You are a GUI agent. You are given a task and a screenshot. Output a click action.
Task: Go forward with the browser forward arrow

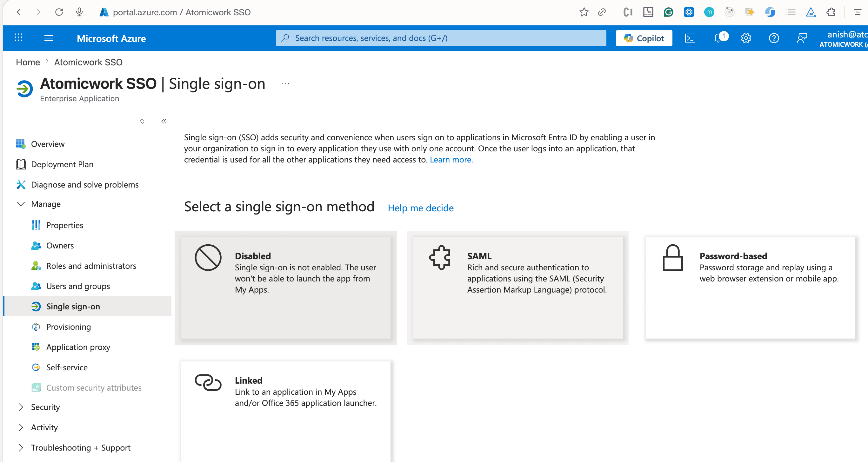(39, 12)
